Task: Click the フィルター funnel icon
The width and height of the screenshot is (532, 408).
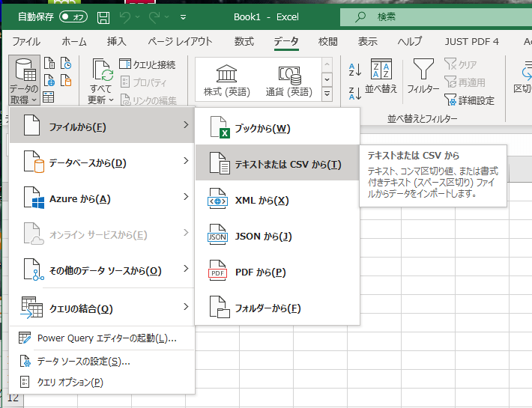Action: pos(423,76)
